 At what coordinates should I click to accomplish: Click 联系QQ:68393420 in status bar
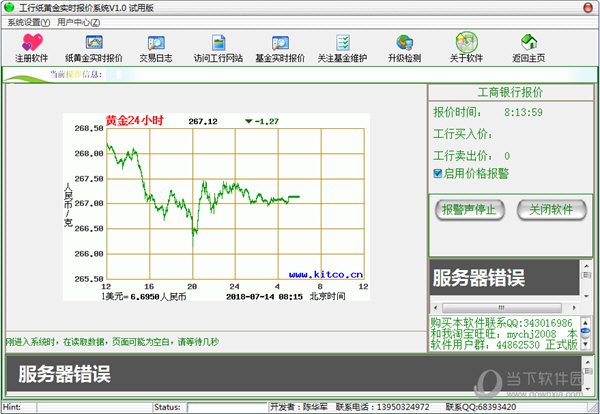coord(481,407)
